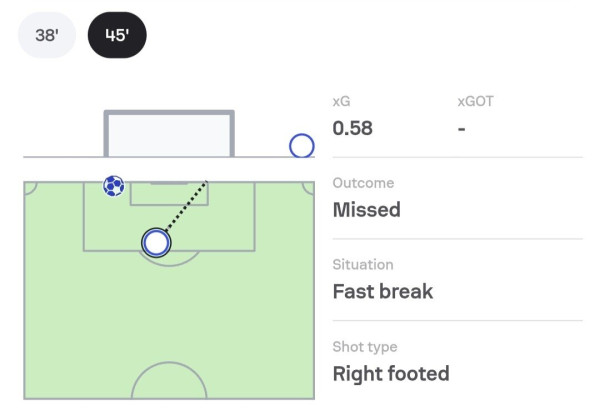Click the missed shot circle beside the goal

coord(301,146)
